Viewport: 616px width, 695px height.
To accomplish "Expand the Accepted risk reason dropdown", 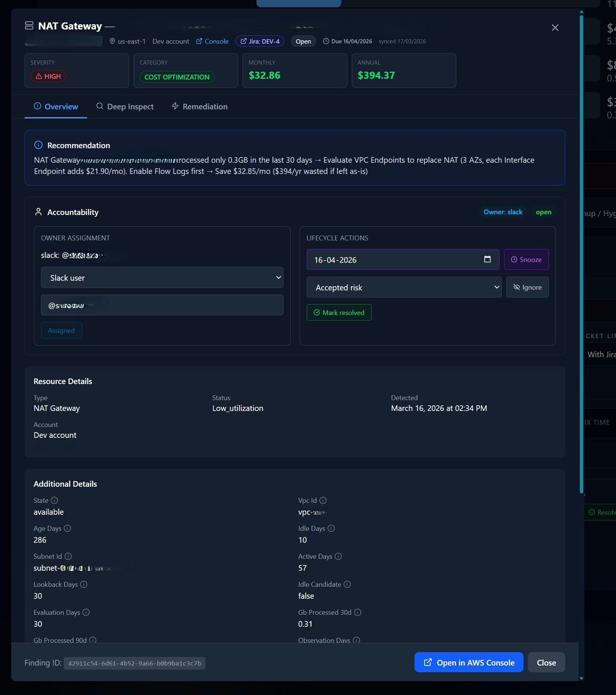I will point(404,287).
